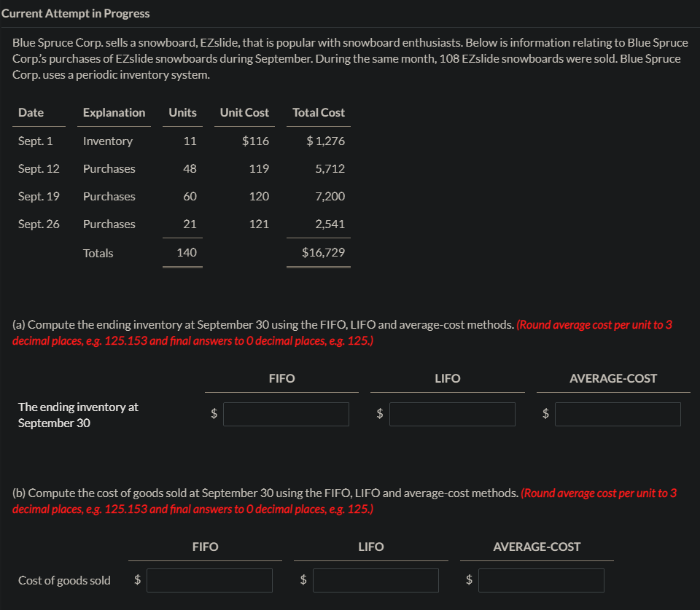Viewport: 700px width, 610px height.
Task: Click the Totals value $16,729
Action: click(x=322, y=252)
